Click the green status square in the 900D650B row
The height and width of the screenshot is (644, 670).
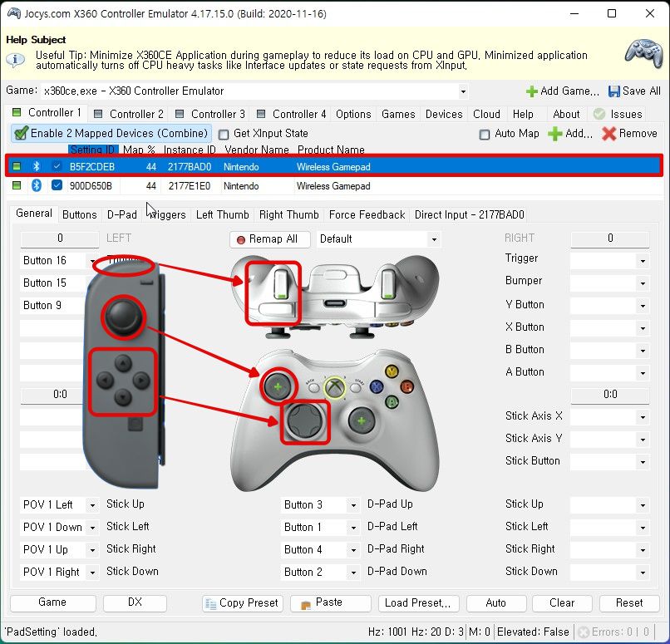(17, 185)
